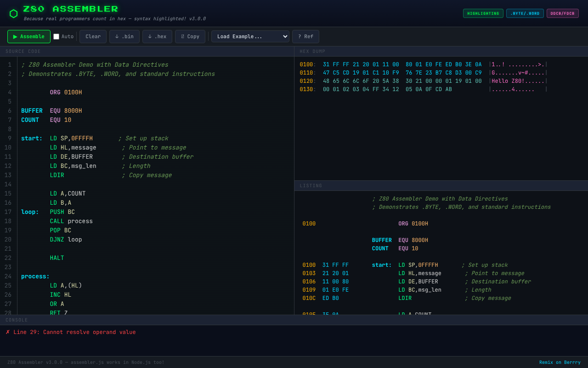Click listing bytes 11 00 80

[335, 282]
